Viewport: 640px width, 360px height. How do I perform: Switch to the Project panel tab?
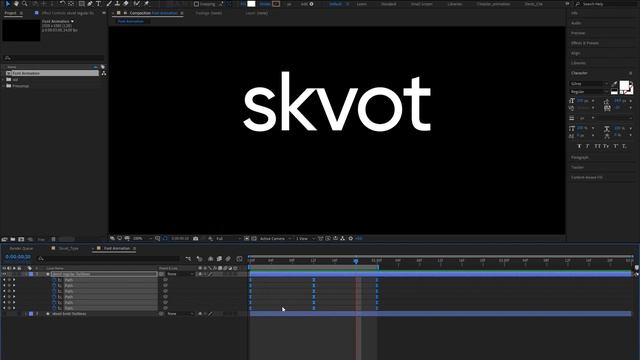[11, 13]
